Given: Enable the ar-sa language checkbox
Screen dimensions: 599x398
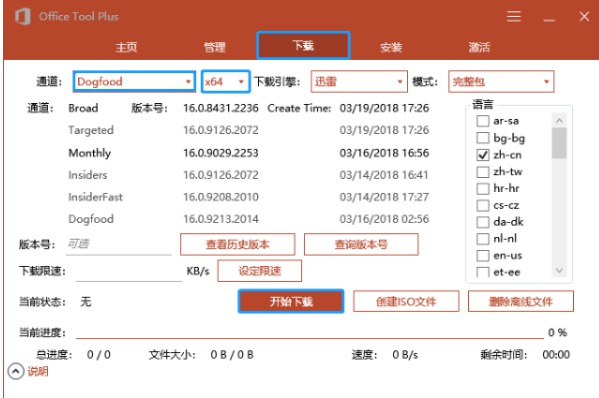Looking at the screenshot, I should tap(482, 121).
